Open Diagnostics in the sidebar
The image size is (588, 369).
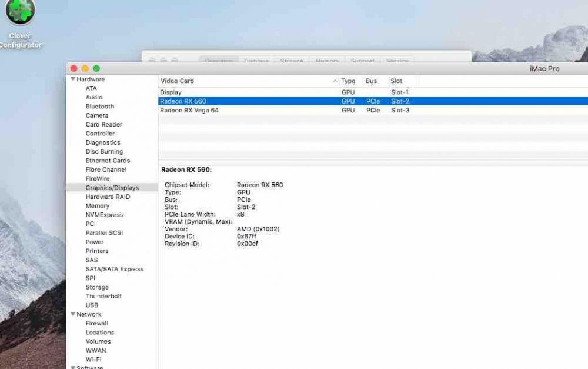pyautogui.click(x=103, y=142)
